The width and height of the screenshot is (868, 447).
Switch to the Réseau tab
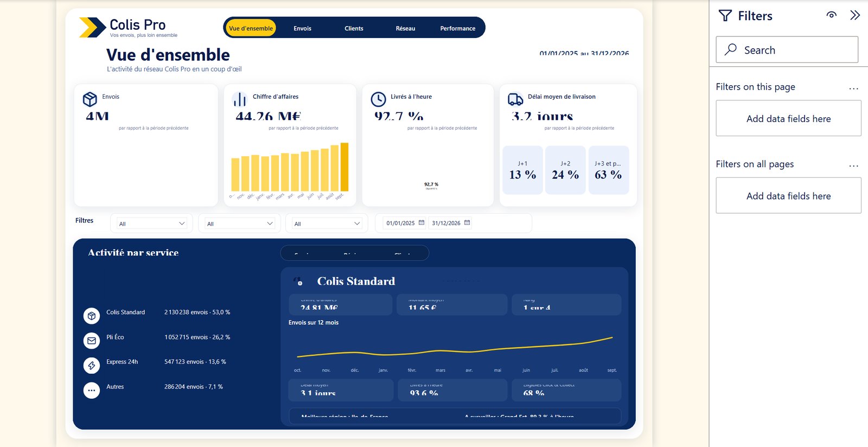pos(405,28)
